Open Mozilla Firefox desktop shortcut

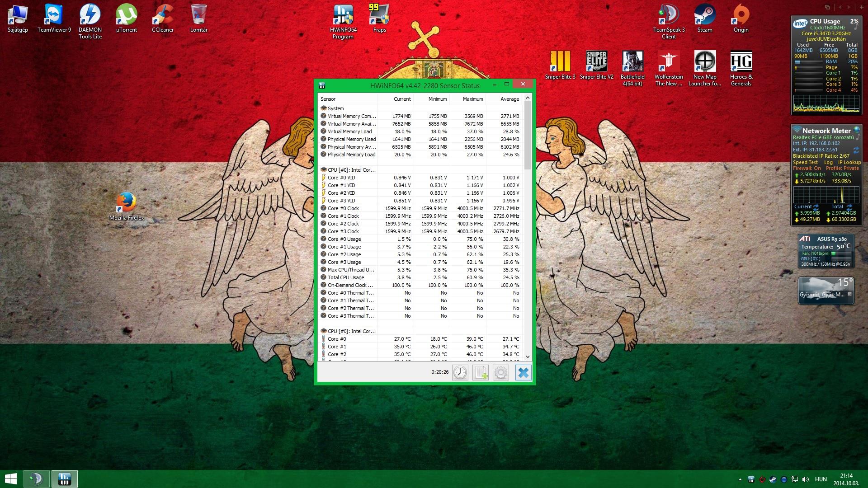pyautogui.click(x=126, y=206)
